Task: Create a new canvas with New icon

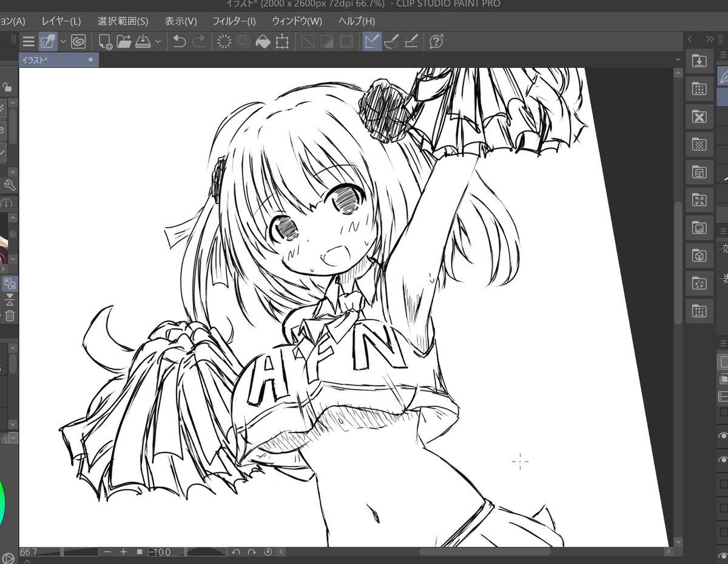Action: pyautogui.click(x=105, y=42)
